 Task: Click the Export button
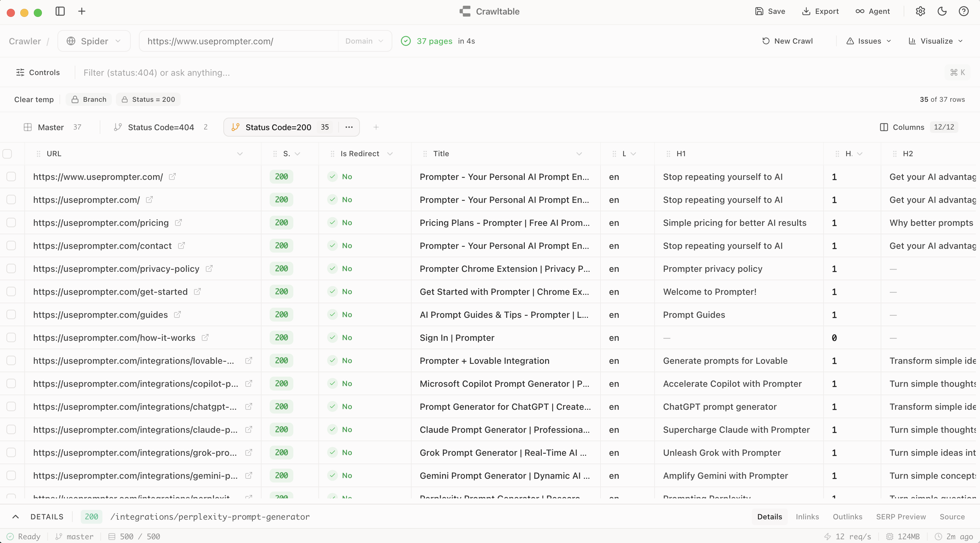pyautogui.click(x=820, y=11)
